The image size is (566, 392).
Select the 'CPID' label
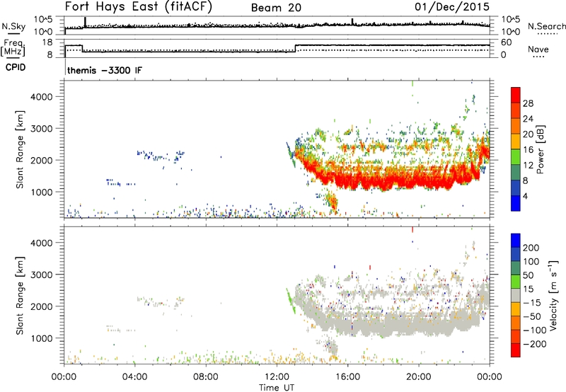pos(16,67)
